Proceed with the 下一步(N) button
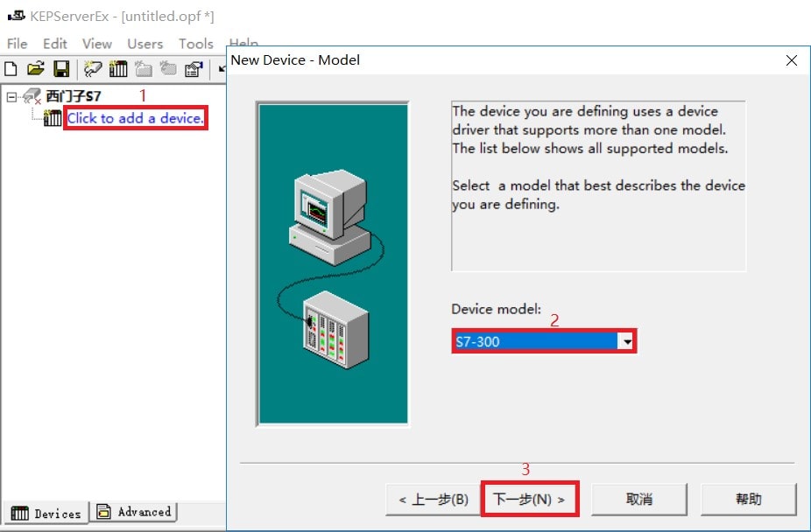 point(529,499)
